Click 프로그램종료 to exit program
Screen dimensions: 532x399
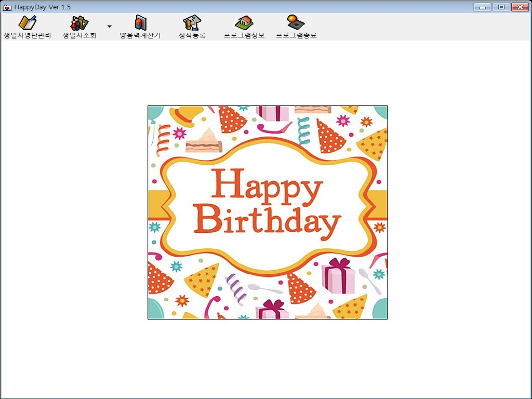pyautogui.click(x=296, y=27)
